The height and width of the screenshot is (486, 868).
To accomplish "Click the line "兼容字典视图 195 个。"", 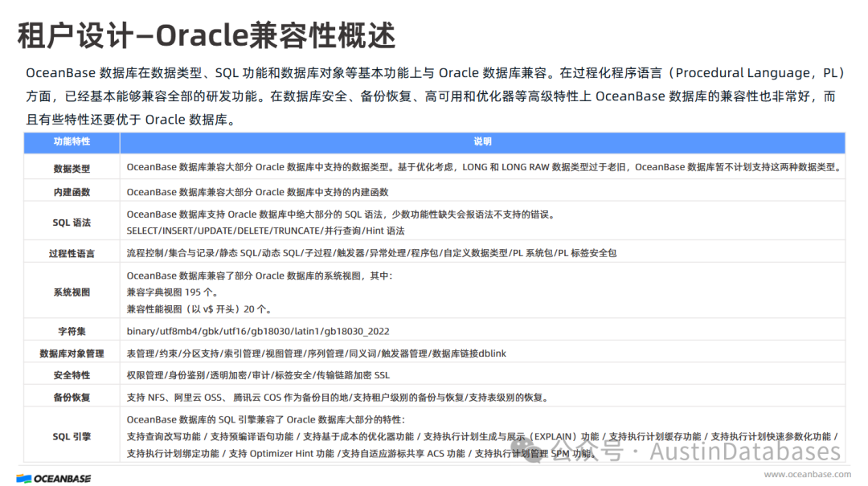I will click(173, 292).
